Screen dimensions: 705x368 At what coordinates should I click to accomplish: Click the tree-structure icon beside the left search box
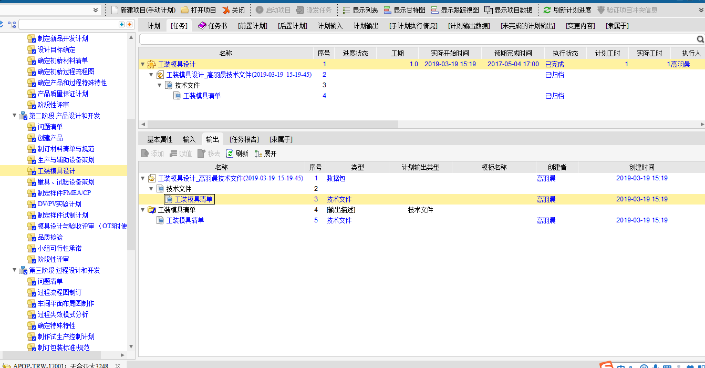coord(12,24)
